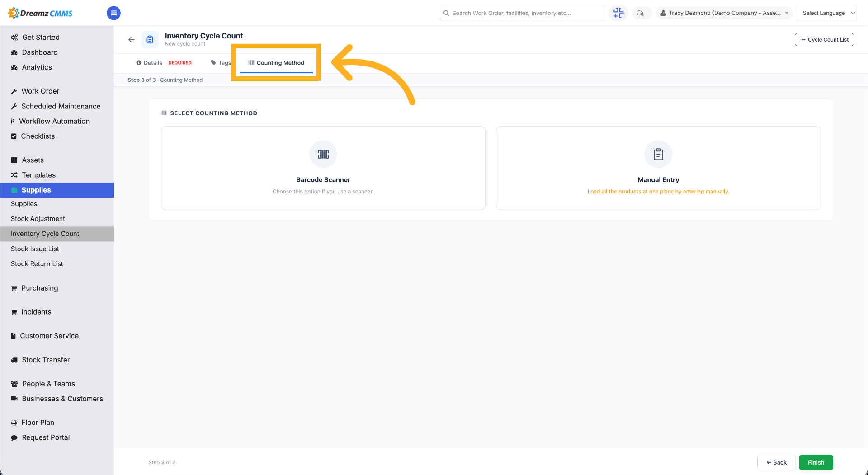Viewport: 868px width, 475px height.
Task: Open Stock Issue List
Action: click(57, 249)
